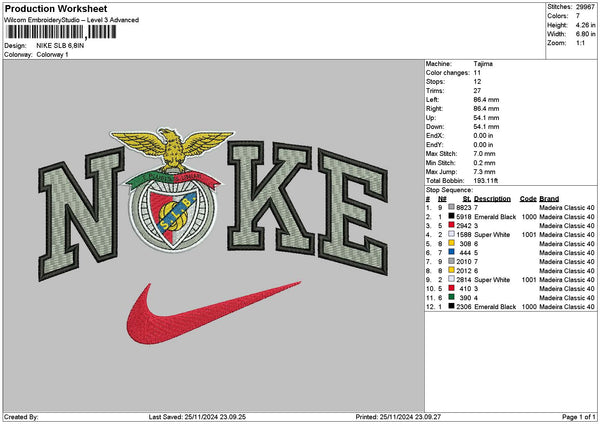Viewport: 600px width, 424px height.
Task: Select the Max Jump value 7.3 mm
Action: pyautogui.click(x=484, y=172)
